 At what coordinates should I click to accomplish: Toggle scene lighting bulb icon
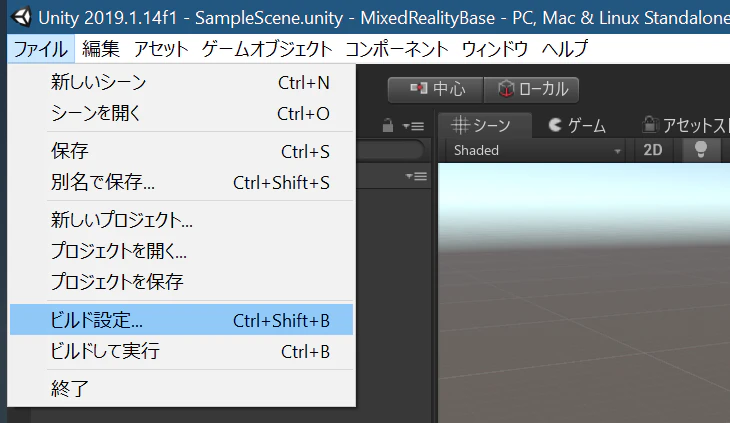701,150
